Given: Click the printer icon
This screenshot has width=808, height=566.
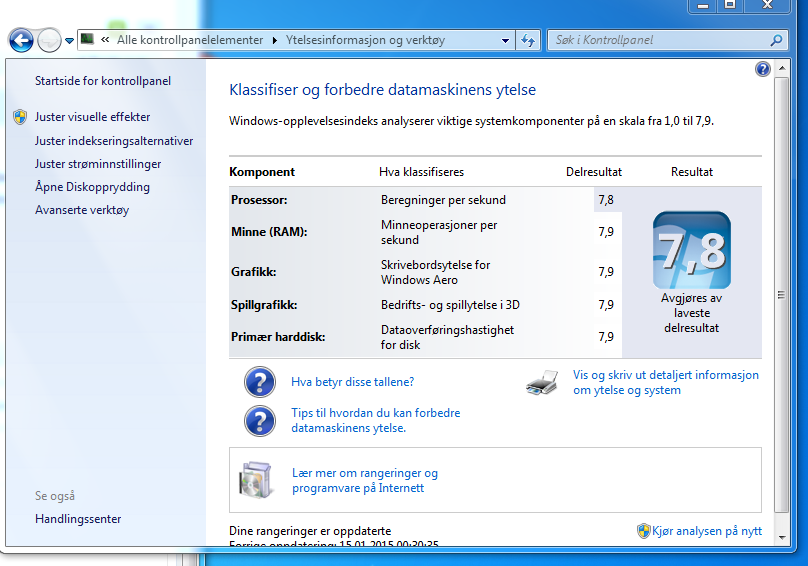Looking at the screenshot, I should click(542, 382).
